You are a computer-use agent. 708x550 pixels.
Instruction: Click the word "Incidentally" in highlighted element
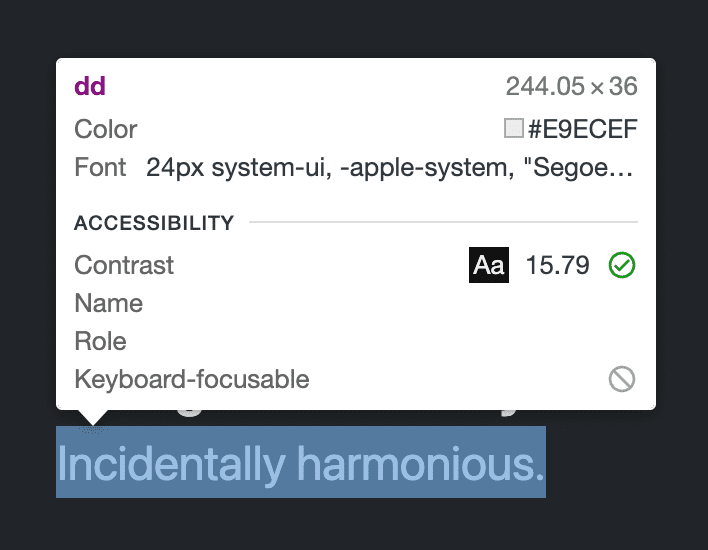171,463
